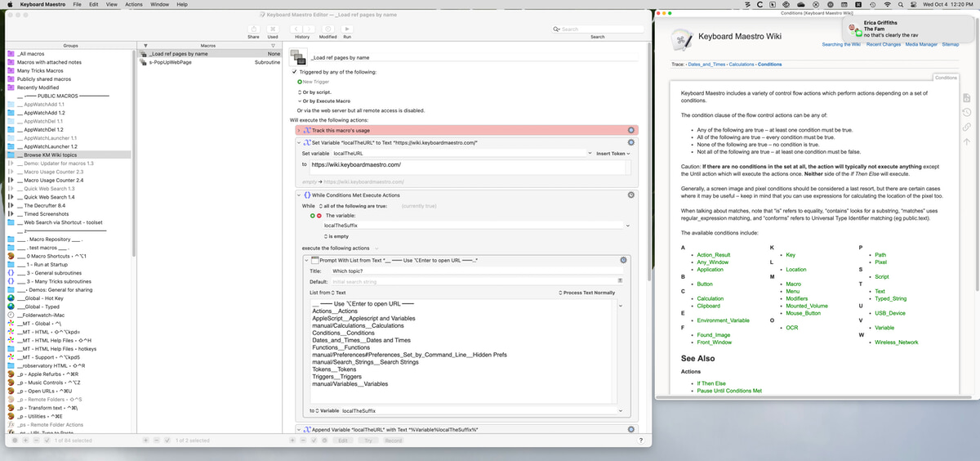
Task: Add a New Trigger with green plus
Action: click(300, 82)
